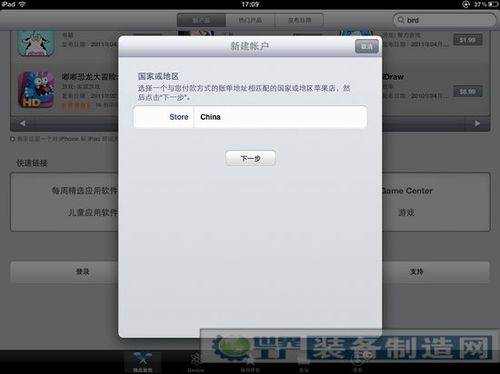Open the Store country selector showing China
The height and width of the screenshot is (374, 500).
click(250, 117)
